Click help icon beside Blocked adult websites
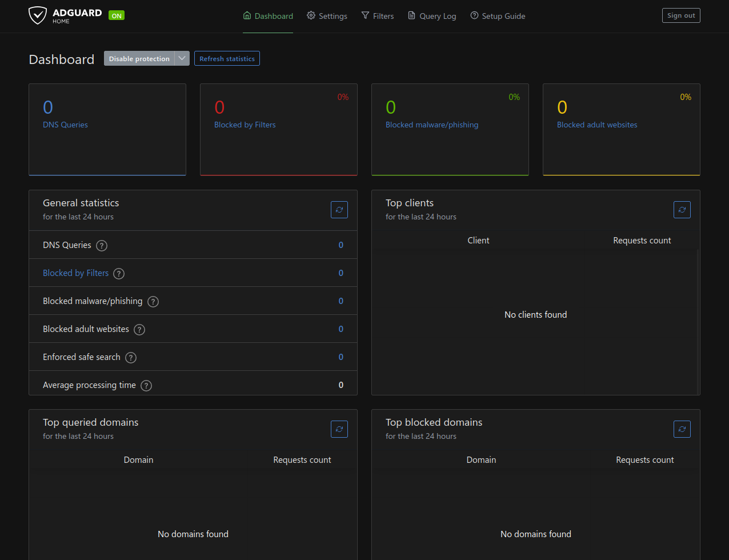The width and height of the screenshot is (729, 560). pos(139,330)
